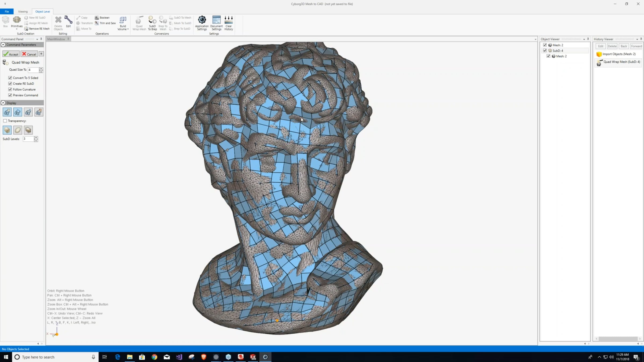Click Back in the History Viewer
The width and height of the screenshot is (644, 362).
click(624, 46)
